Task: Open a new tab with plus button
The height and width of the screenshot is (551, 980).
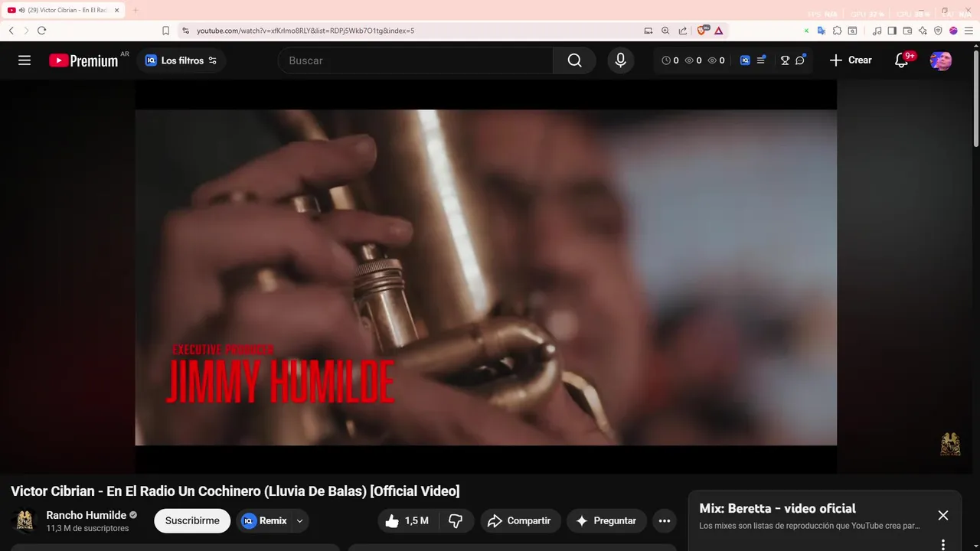Action: (136, 10)
